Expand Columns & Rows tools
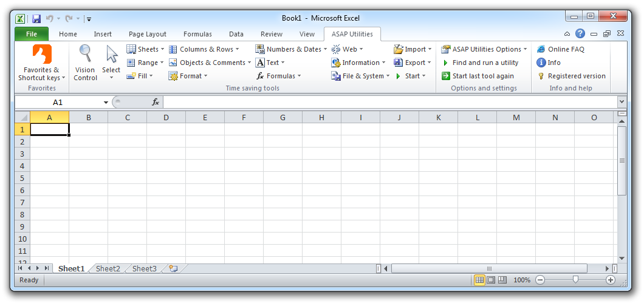644x306 pixels. [204, 49]
